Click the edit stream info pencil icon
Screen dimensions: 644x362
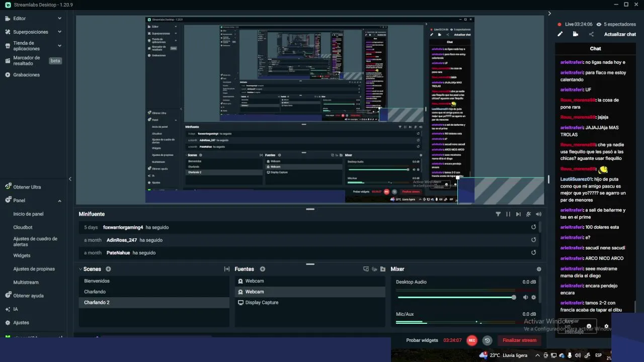560,34
